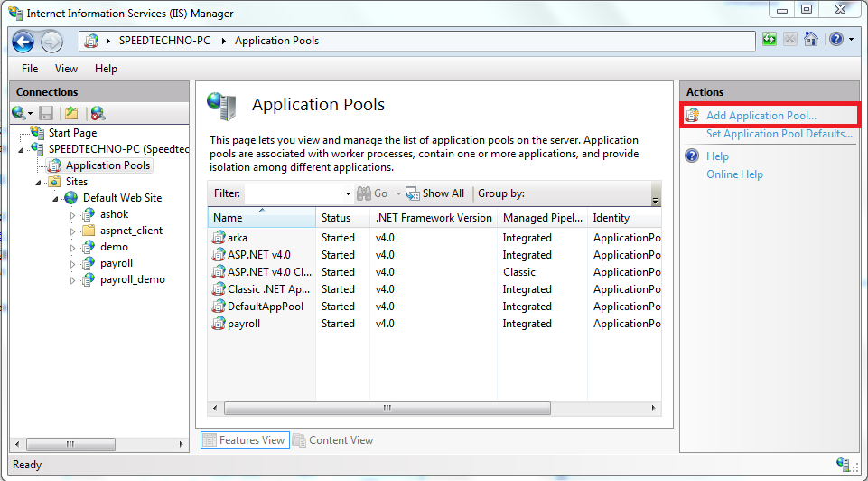
Task: Switch to Features View tab
Action: click(x=245, y=440)
